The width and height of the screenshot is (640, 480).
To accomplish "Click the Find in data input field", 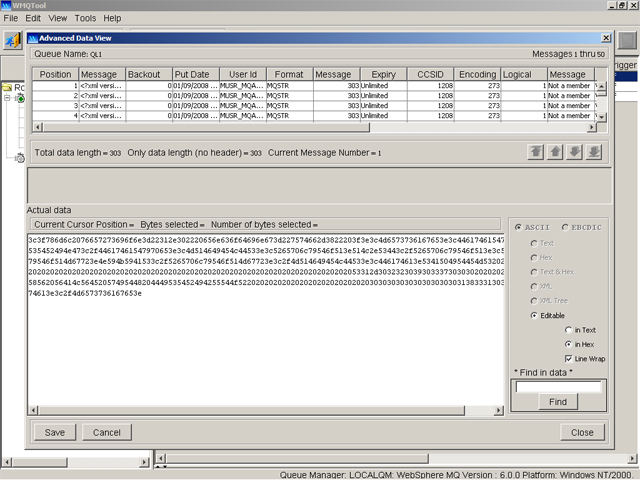I will (558, 387).
